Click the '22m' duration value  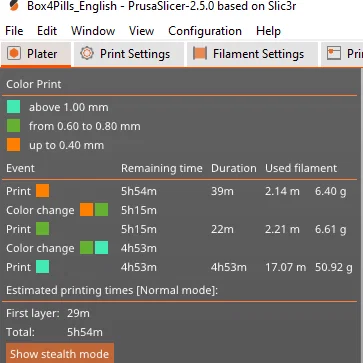point(222,229)
